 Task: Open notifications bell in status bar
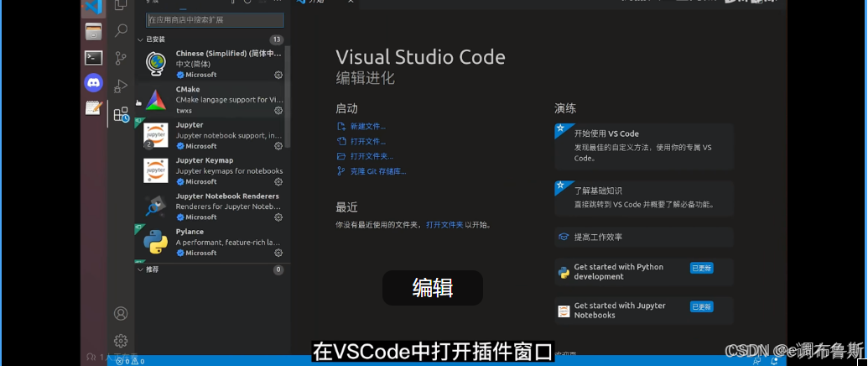click(775, 361)
